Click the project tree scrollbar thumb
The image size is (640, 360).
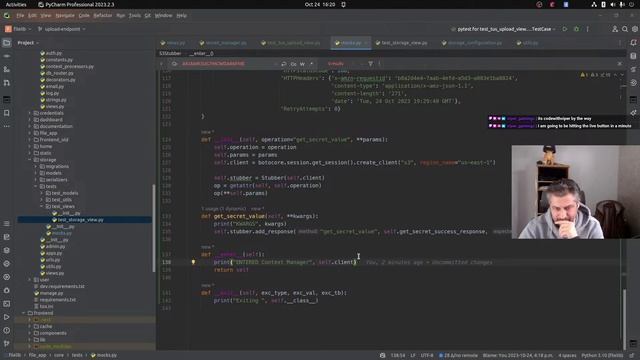[x=153, y=228]
